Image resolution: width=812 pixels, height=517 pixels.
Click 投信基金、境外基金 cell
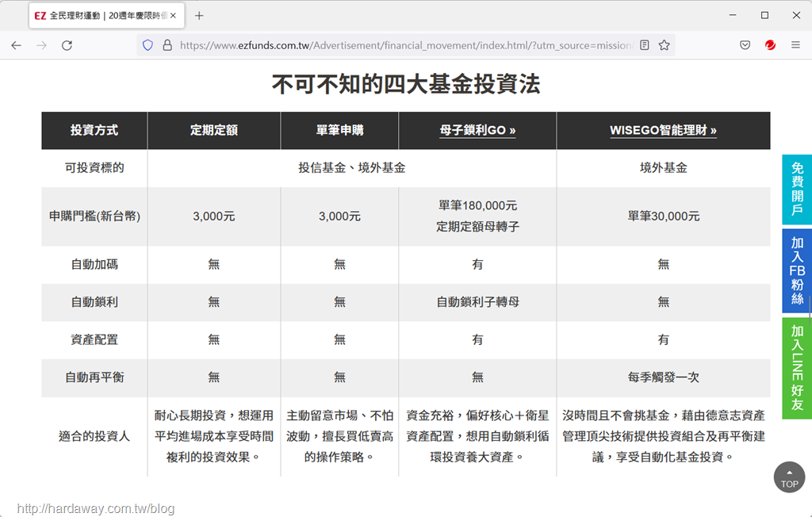click(x=351, y=168)
